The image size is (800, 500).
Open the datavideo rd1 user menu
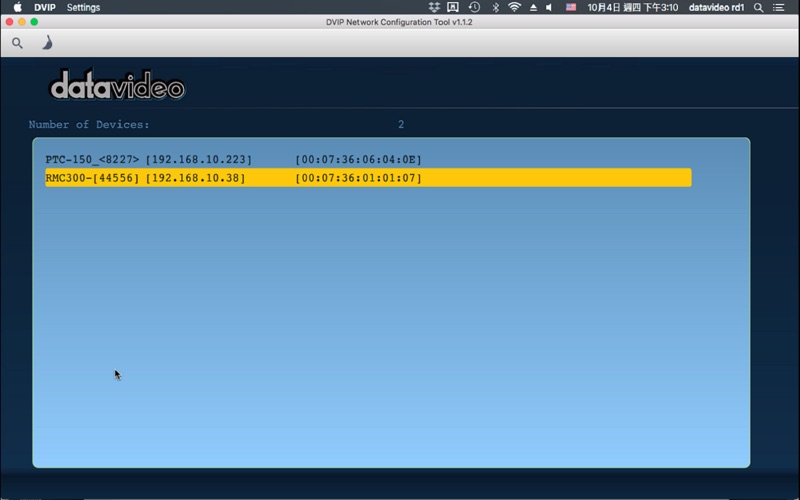[x=716, y=7]
